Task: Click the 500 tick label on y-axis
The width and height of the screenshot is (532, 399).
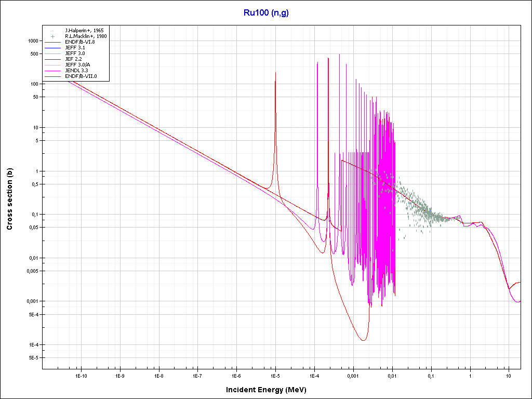Action: (34, 54)
